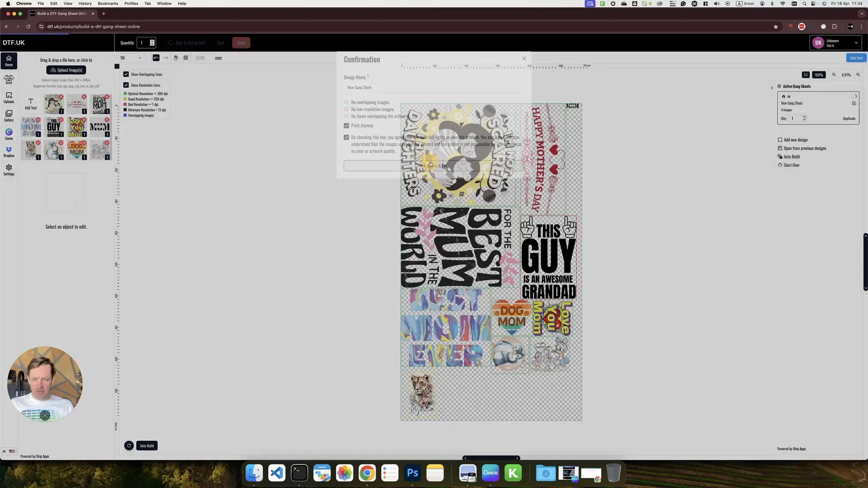Open the Bookmarks menu
868x488 pixels.
tap(108, 4)
